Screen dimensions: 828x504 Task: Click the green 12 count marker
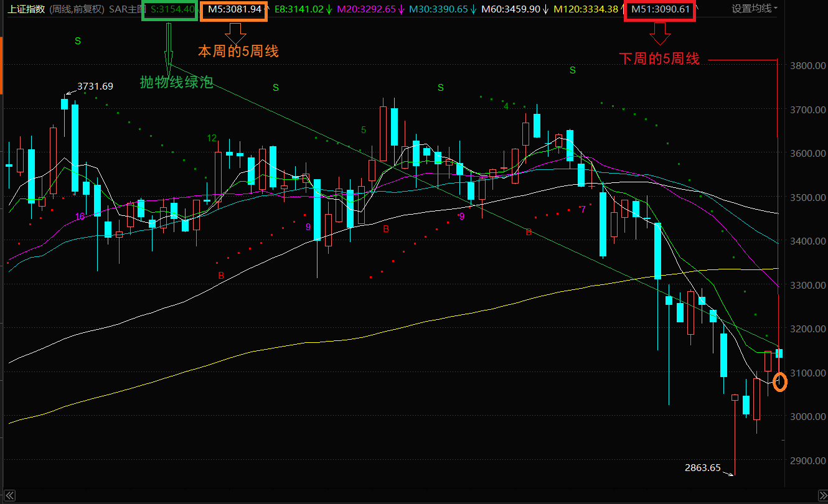212,138
